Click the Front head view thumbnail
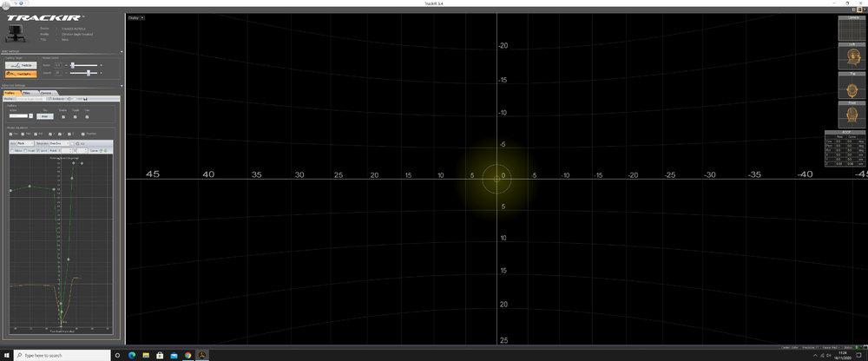Viewport: 868px width, 361px height. pos(852,115)
